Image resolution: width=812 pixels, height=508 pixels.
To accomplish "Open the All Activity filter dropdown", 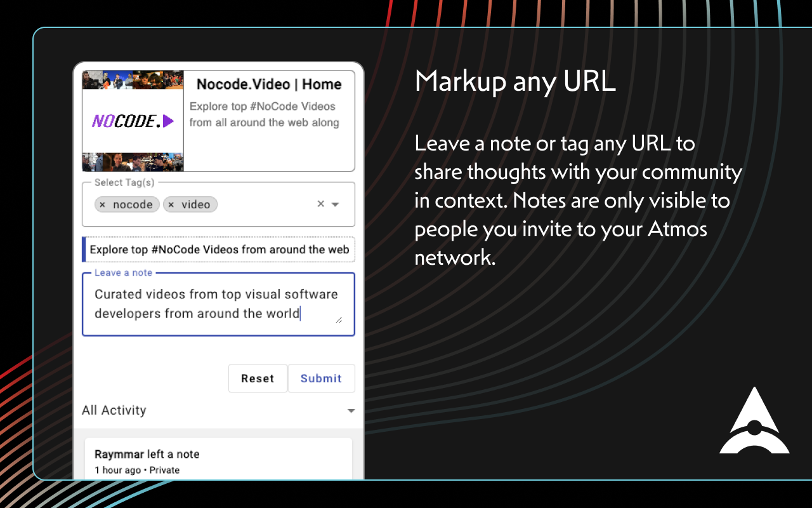I will tap(351, 411).
